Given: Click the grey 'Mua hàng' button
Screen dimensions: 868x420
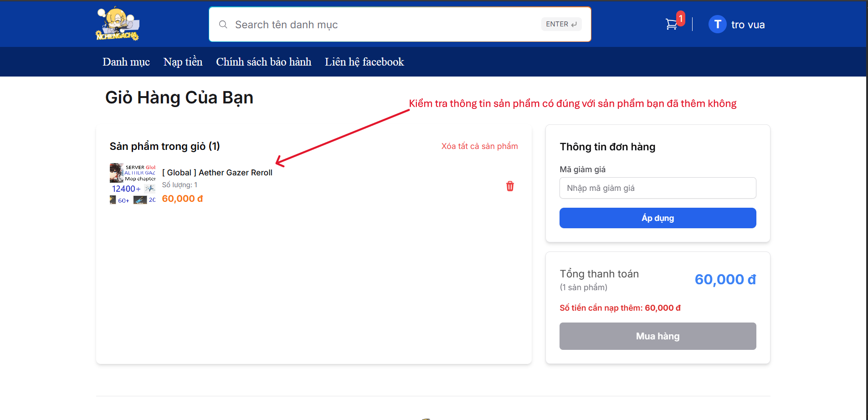Looking at the screenshot, I should (657, 336).
